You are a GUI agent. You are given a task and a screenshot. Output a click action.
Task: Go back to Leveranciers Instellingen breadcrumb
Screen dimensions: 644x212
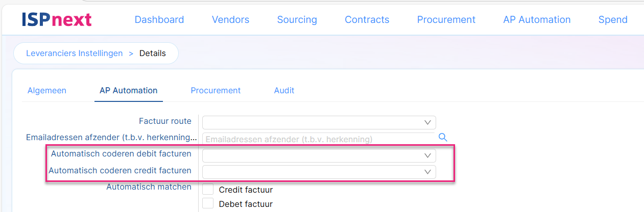[x=75, y=53]
